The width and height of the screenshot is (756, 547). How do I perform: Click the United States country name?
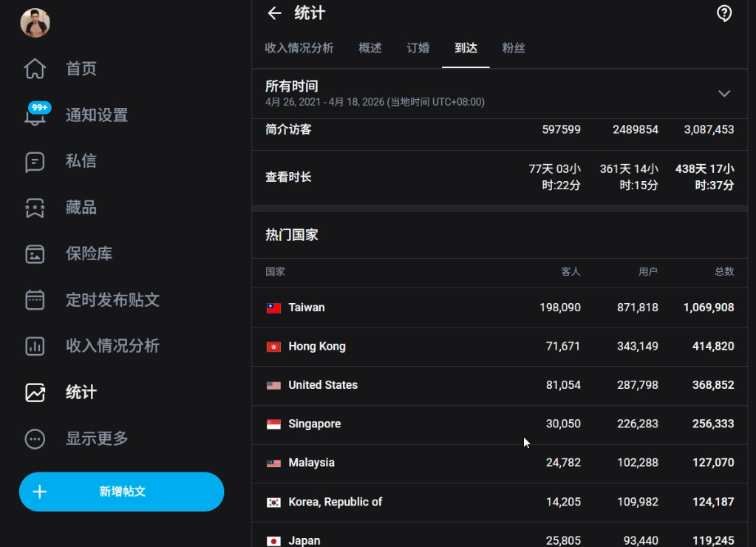coord(323,385)
